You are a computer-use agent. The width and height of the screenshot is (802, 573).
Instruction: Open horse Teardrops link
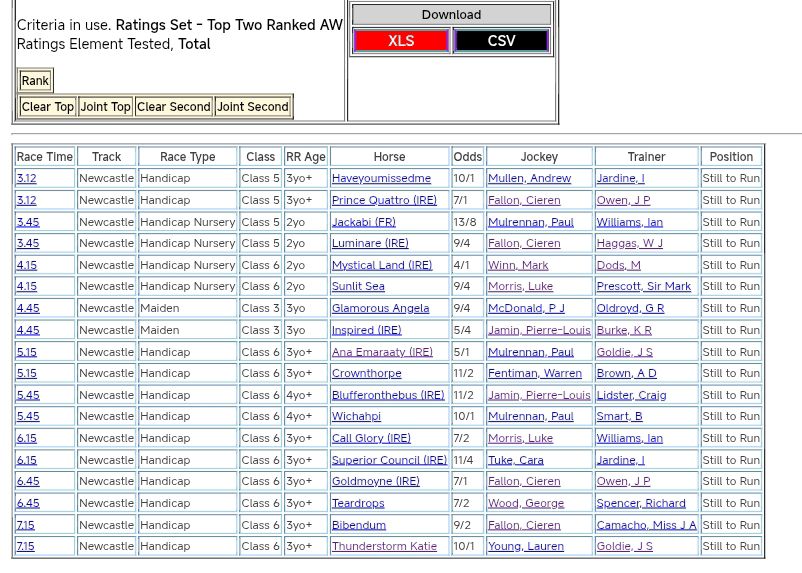tap(357, 504)
